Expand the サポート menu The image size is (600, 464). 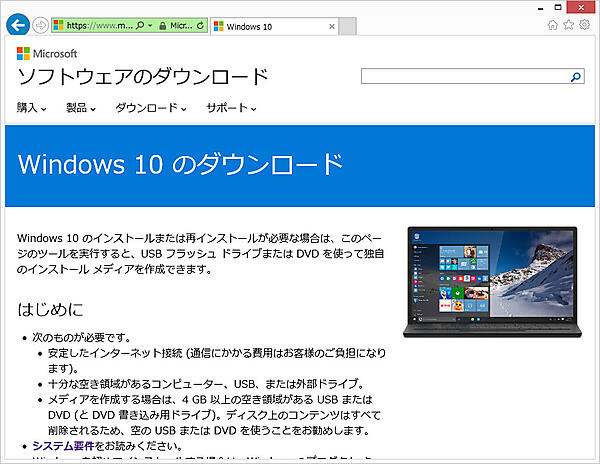pos(232,108)
